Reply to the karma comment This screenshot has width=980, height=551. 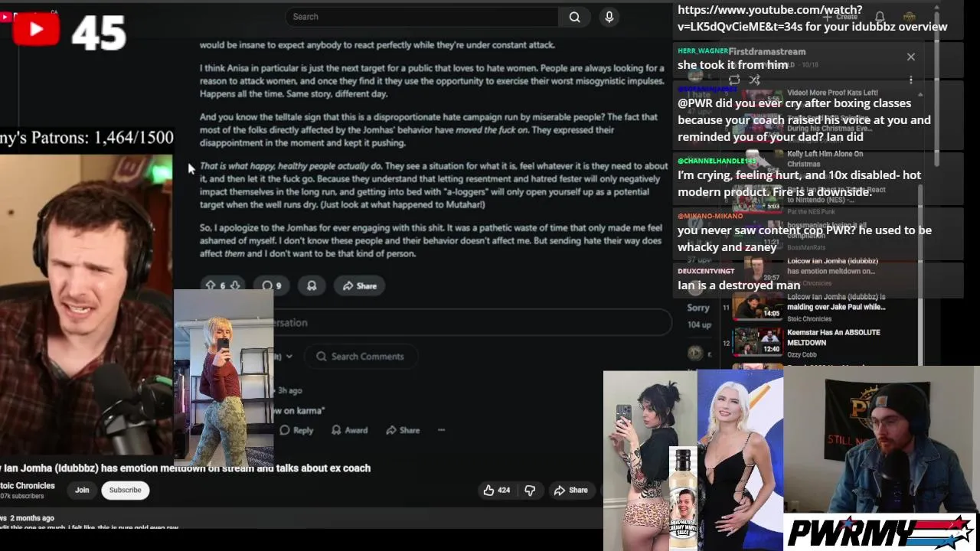coord(296,430)
